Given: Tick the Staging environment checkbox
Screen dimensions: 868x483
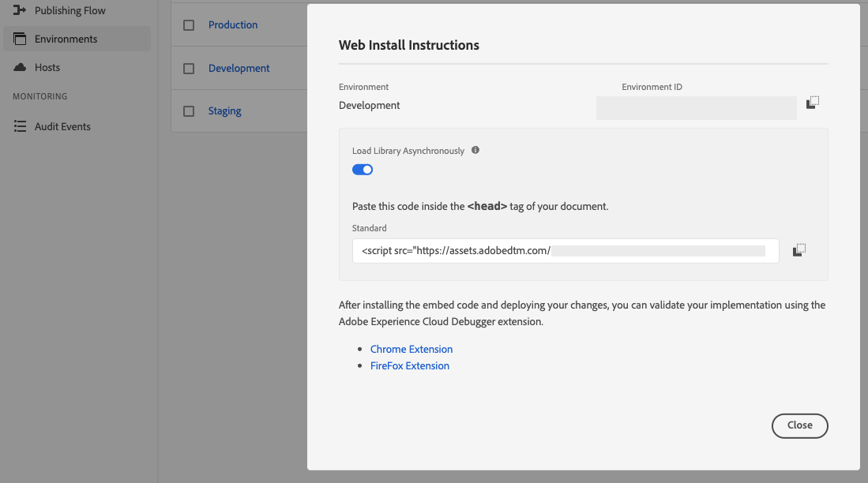Looking at the screenshot, I should coord(189,111).
